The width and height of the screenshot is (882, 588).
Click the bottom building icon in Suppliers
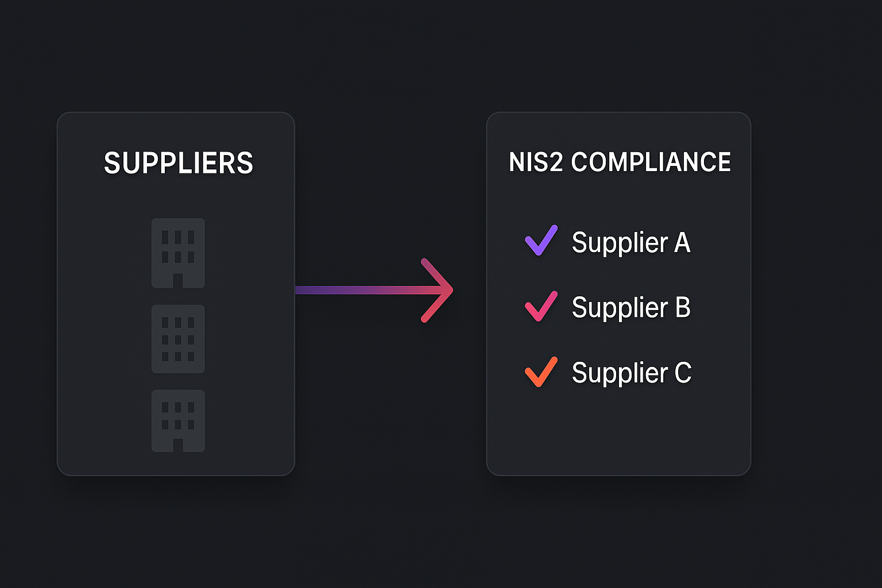point(178,420)
